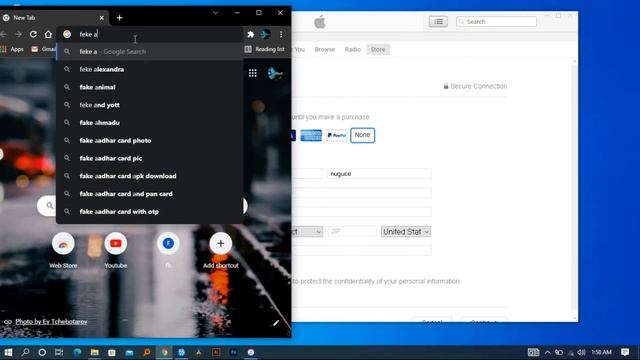
Task: Open Microsoft Edge from taskbar
Action: click(x=77, y=352)
